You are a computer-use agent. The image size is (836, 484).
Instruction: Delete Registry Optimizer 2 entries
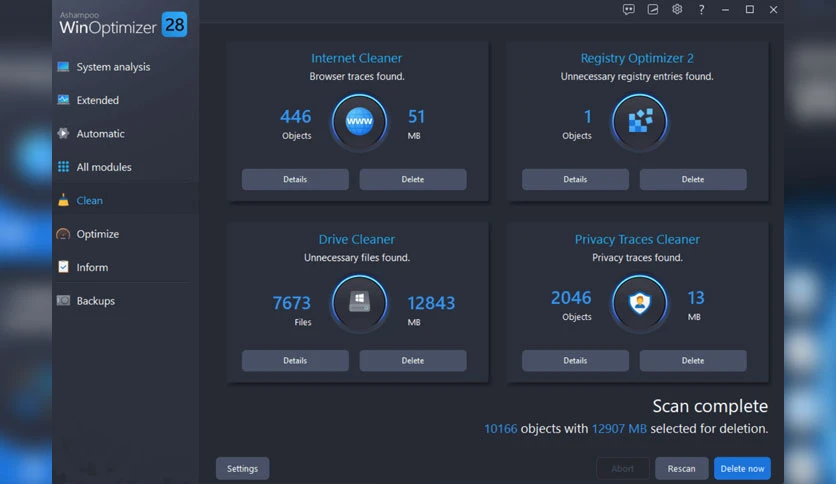pos(693,180)
